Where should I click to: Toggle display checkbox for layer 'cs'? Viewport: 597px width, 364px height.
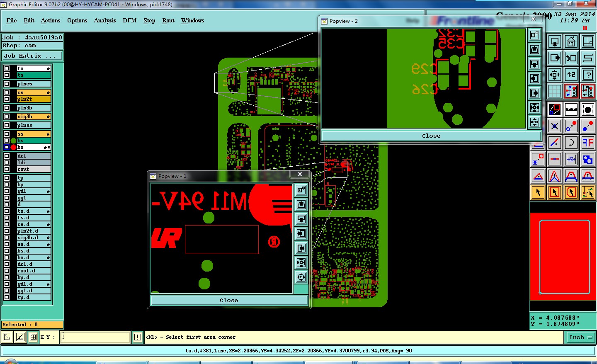point(7,92)
